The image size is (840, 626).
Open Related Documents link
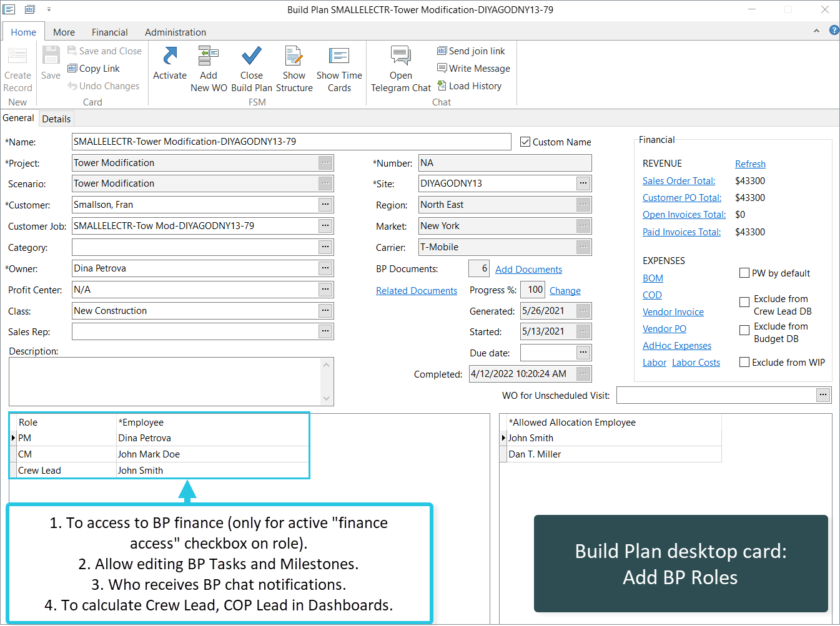coord(417,291)
